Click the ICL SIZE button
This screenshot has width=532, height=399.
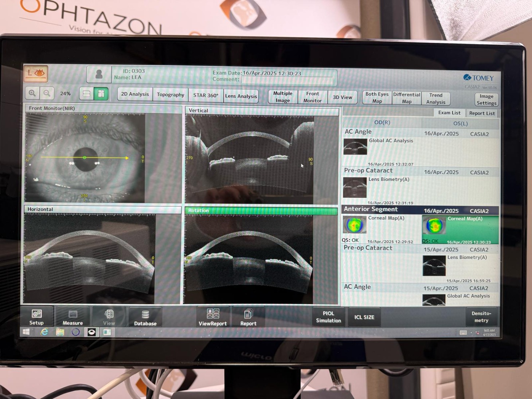tap(364, 317)
